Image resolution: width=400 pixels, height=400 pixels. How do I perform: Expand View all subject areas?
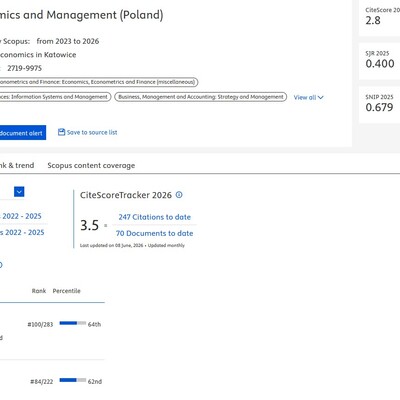(308, 97)
